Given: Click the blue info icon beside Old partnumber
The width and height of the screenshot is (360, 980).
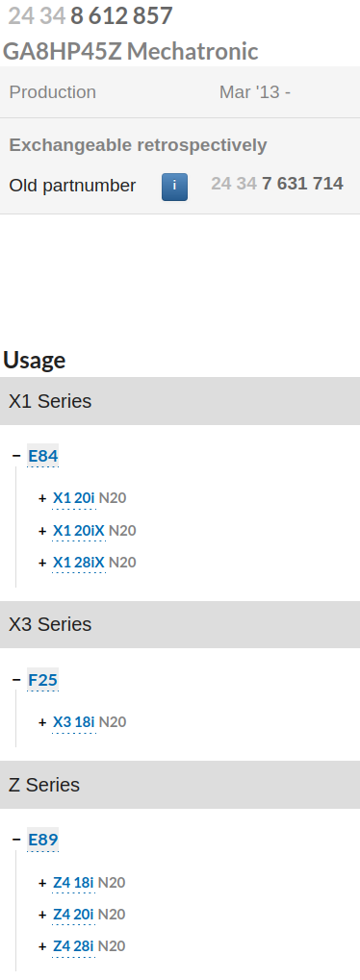Looking at the screenshot, I should click(x=174, y=187).
